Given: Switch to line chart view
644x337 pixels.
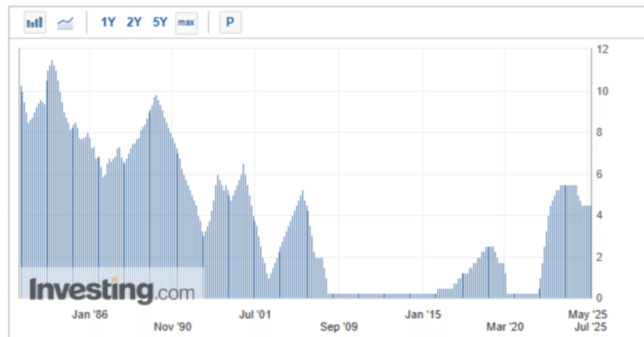Looking at the screenshot, I should coord(65,23).
